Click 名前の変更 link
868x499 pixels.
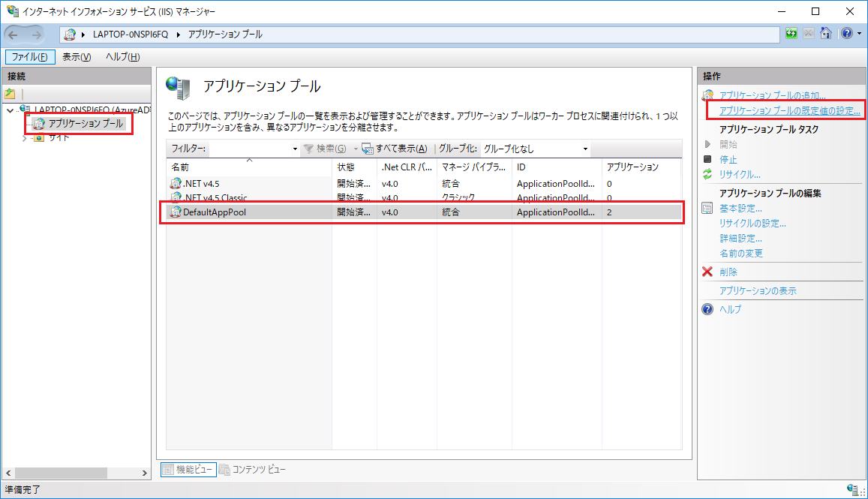click(740, 253)
